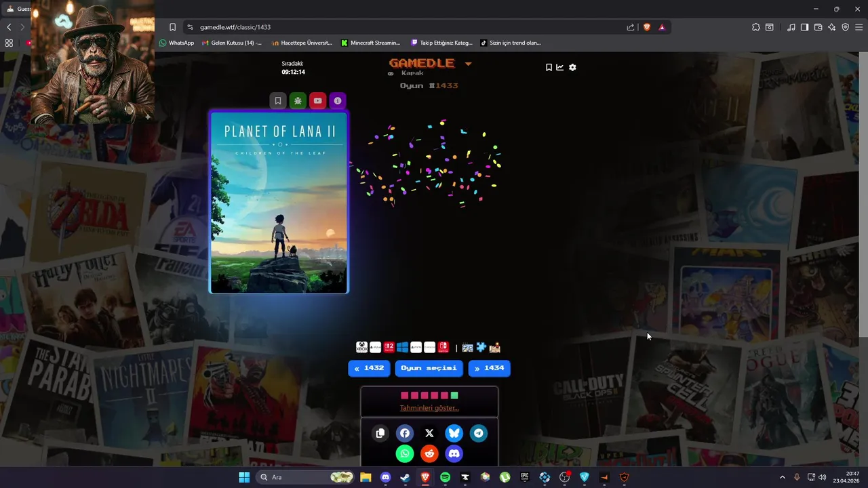This screenshot has width=868, height=488.
Task: Open the Gelen Kutusu bookmark
Action: 232,43
